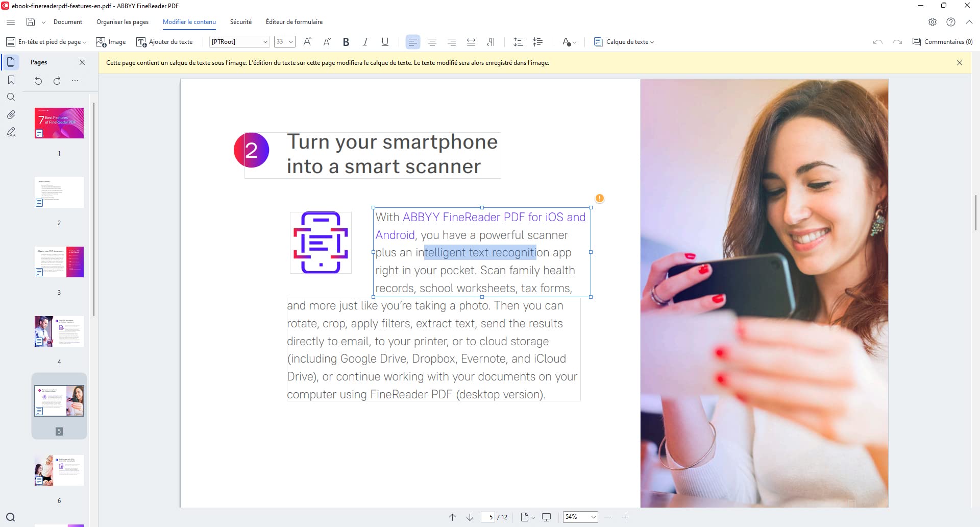The width and height of the screenshot is (980, 527).
Task: Rotate pages counterclockwise in Pages panel
Action: tap(38, 81)
